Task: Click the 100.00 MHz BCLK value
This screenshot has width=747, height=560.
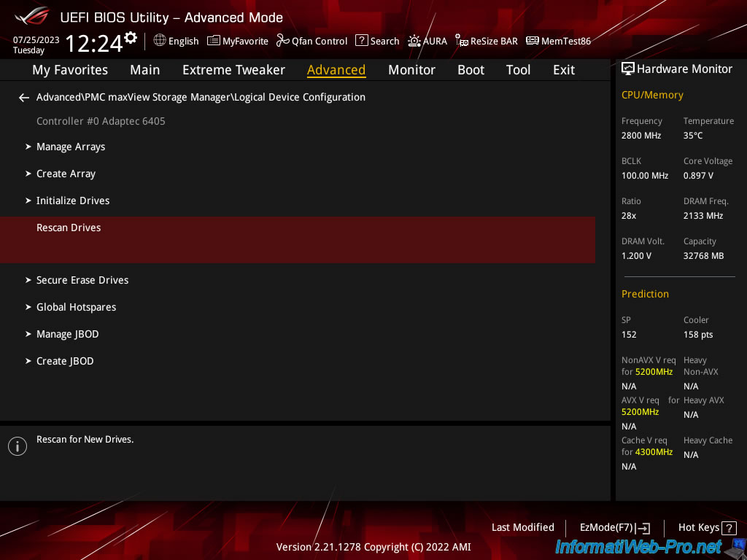Action: [645, 176]
